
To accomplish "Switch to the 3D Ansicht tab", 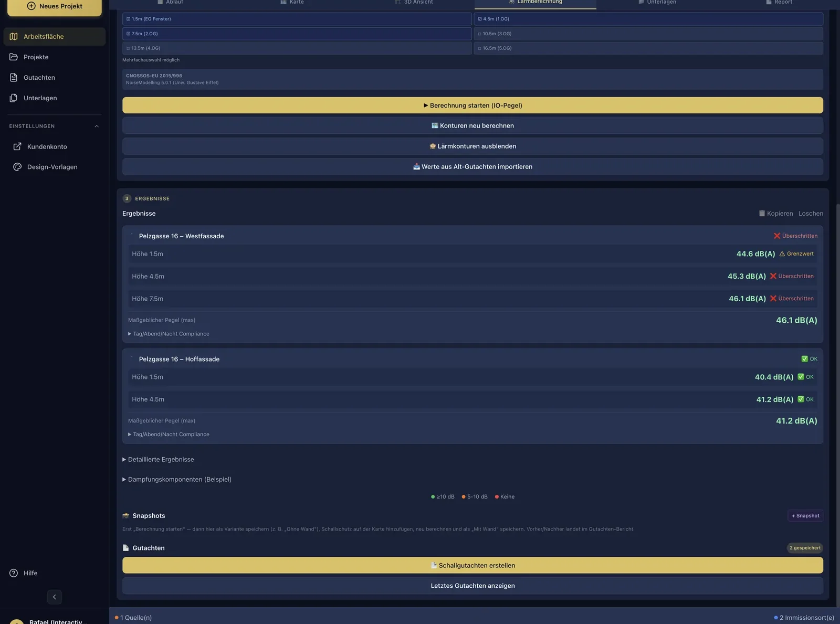I will click(414, 3).
